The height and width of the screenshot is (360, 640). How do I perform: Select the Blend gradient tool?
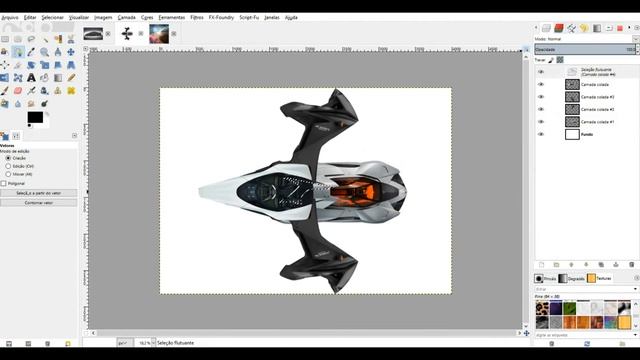58,78
